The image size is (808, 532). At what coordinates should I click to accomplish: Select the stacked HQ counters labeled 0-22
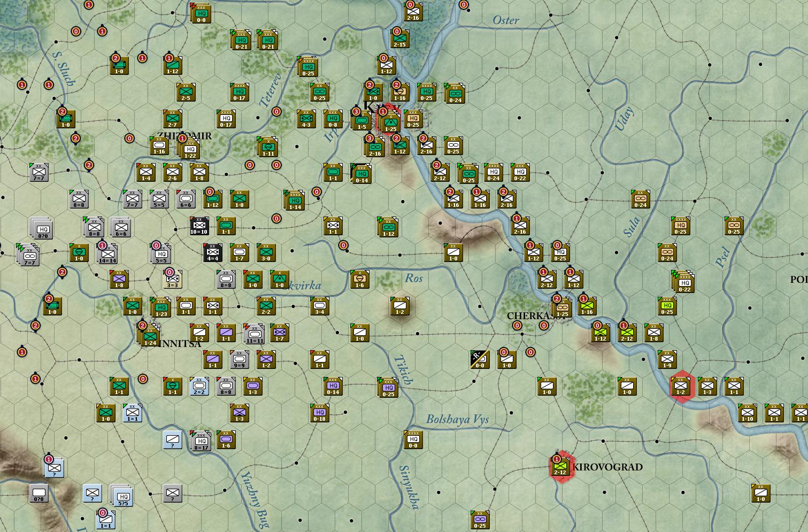pyautogui.click(x=684, y=283)
